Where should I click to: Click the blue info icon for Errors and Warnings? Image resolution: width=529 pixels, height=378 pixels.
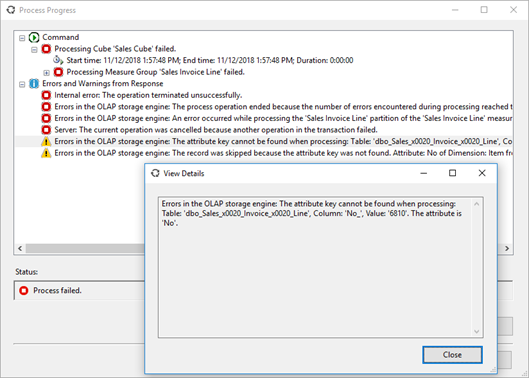click(34, 83)
